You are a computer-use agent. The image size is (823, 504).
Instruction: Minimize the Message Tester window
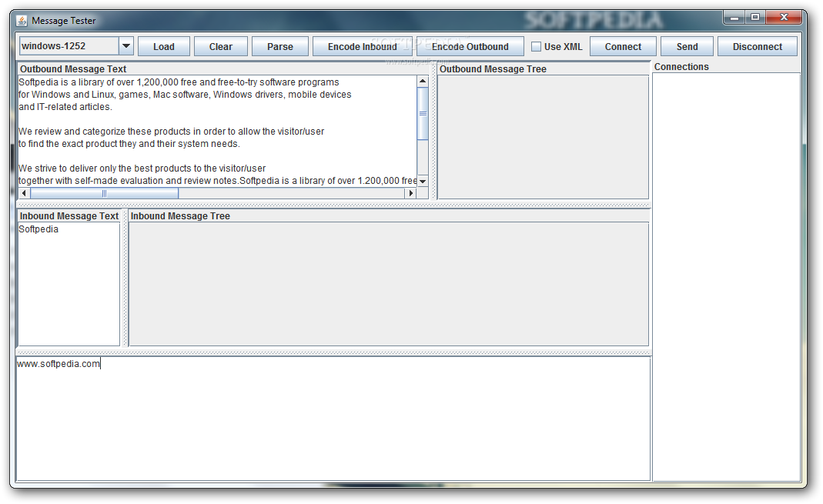click(x=734, y=17)
